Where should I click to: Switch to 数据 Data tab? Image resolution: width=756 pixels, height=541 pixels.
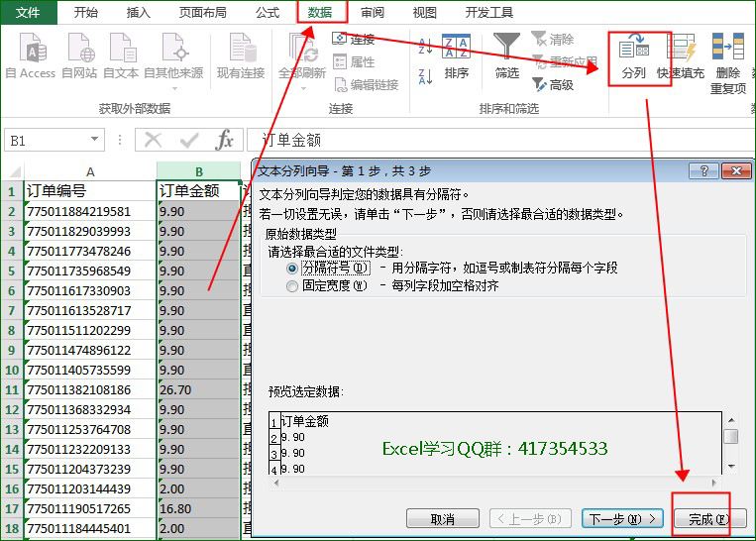pos(320,12)
